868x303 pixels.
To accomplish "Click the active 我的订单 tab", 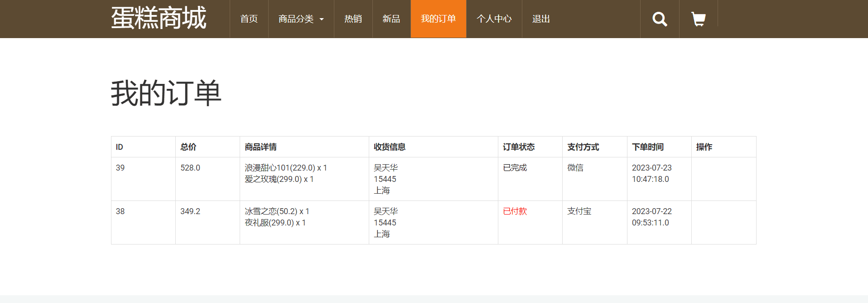I will [x=439, y=19].
